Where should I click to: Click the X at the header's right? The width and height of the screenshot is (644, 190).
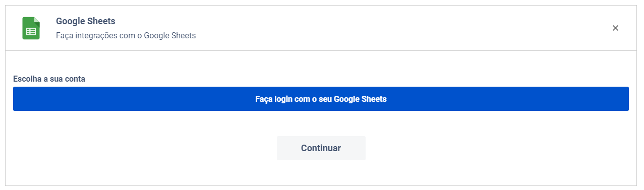[615, 28]
